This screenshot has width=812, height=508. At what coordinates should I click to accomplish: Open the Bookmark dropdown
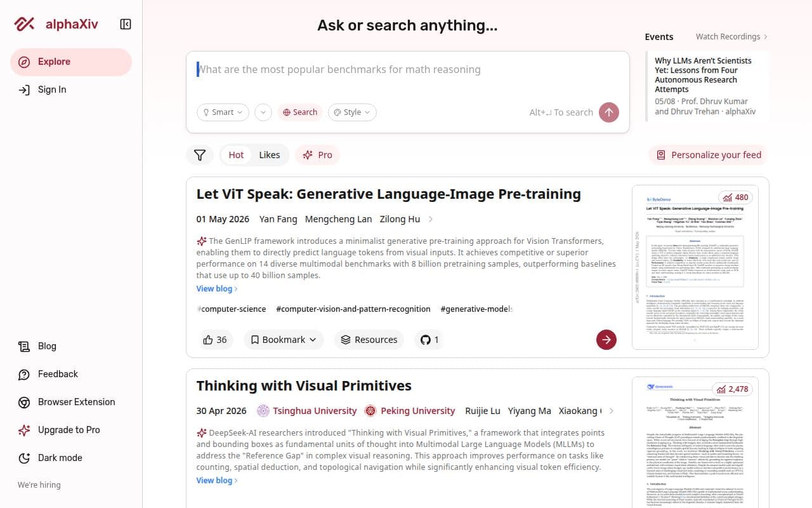(x=284, y=340)
